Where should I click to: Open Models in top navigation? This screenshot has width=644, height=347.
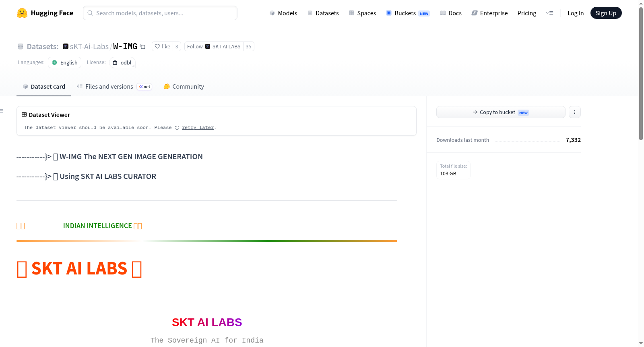283,13
